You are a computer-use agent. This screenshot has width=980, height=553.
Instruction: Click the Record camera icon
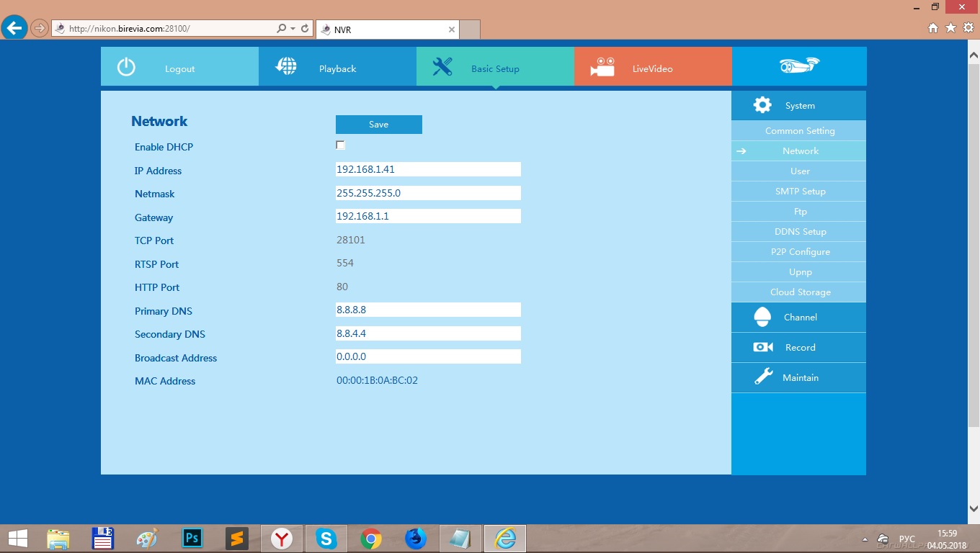pos(762,347)
